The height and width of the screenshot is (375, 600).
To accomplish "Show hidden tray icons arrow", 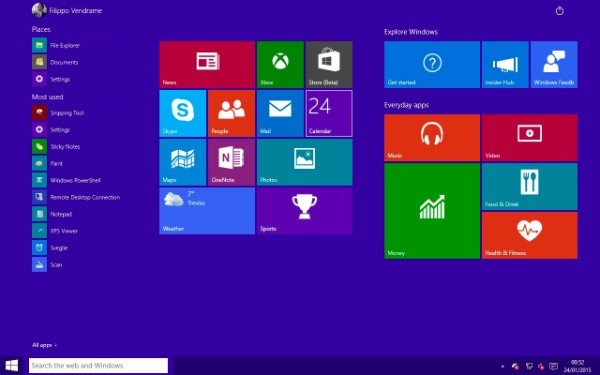I will click(x=502, y=366).
